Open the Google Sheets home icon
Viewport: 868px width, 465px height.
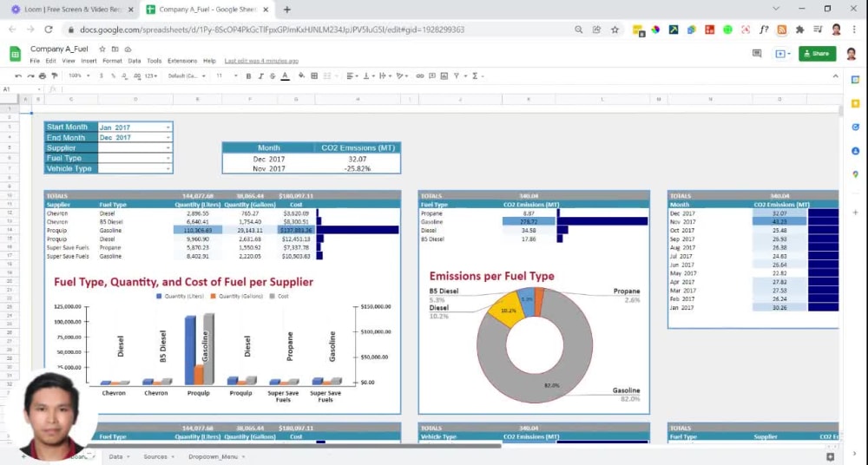pyautogui.click(x=16, y=54)
